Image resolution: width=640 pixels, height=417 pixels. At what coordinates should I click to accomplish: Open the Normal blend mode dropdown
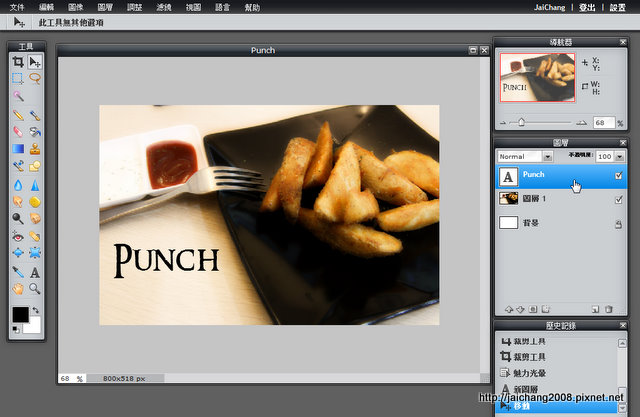pos(548,156)
